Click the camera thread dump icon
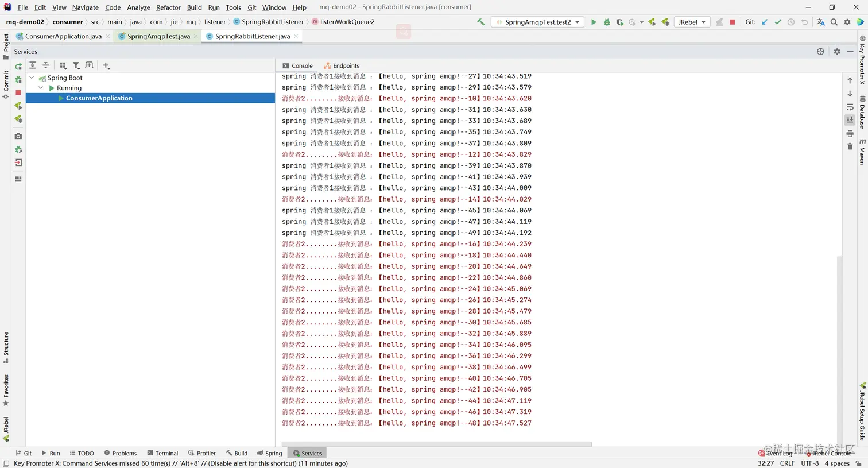The height and width of the screenshot is (468, 868). [18, 136]
